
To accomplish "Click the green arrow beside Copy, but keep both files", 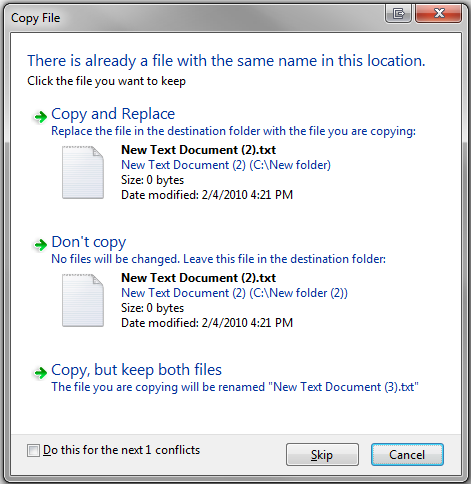I will click(x=41, y=373).
